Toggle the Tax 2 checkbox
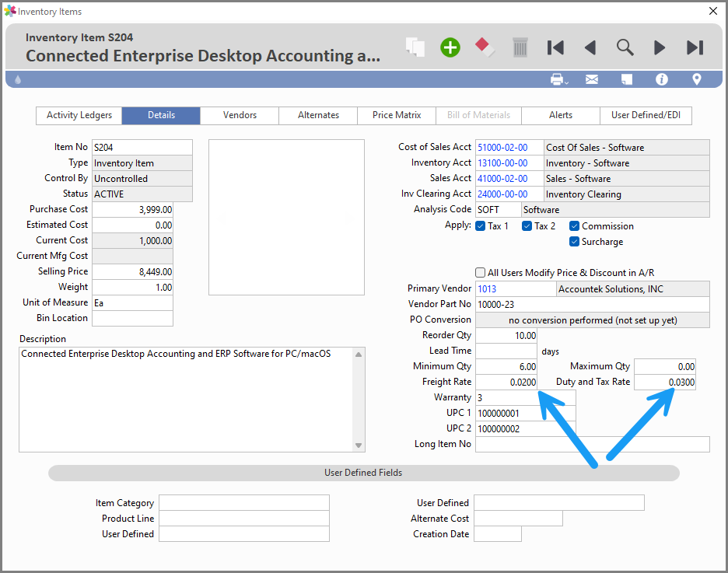The image size is (728, 573). (527, 226)
